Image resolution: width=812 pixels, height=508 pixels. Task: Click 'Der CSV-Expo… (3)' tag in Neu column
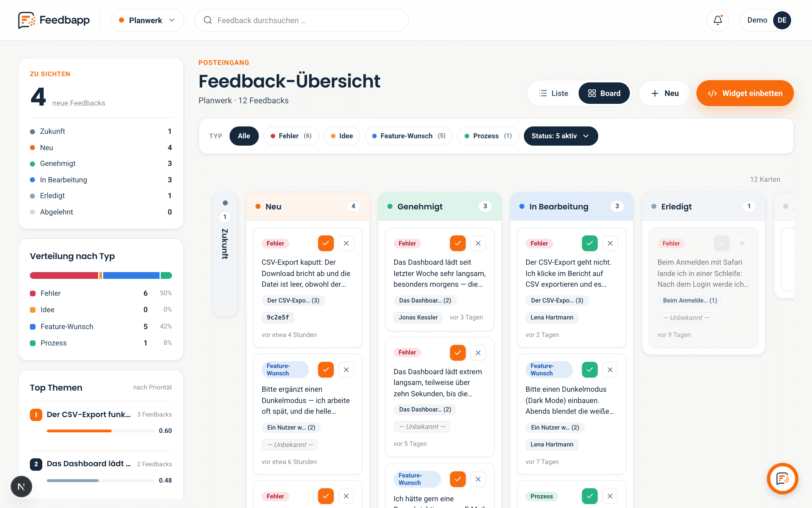tap(293, 300)
